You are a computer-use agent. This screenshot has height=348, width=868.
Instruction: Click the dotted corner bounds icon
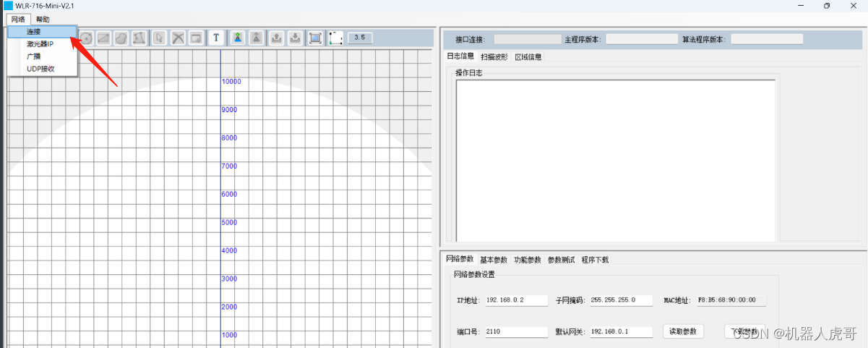(x=336, y=38)
